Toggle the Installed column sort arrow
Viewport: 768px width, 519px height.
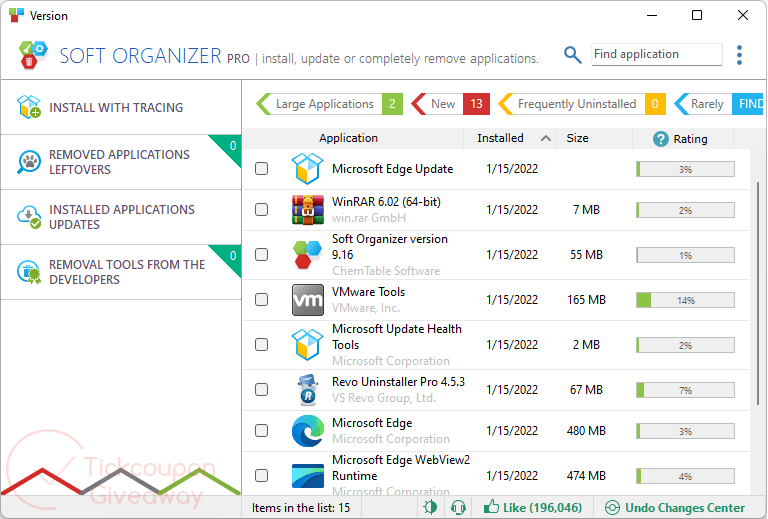click(546, 139)
